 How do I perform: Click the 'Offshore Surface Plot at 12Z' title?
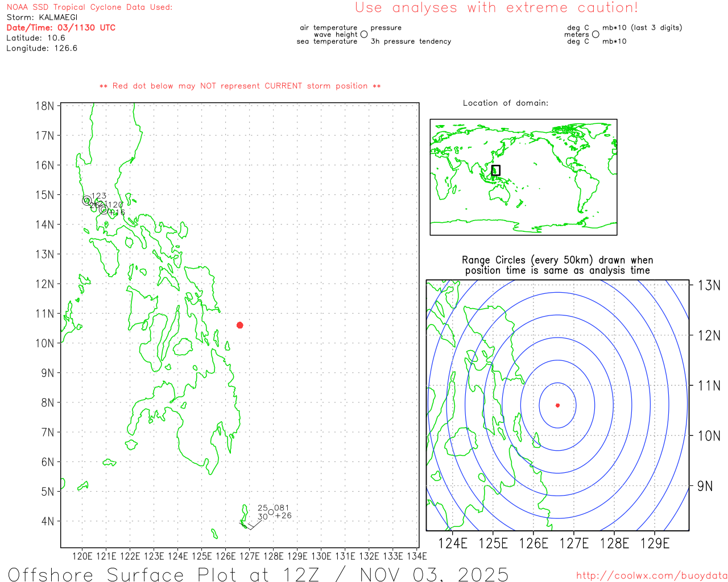[258, 574]
